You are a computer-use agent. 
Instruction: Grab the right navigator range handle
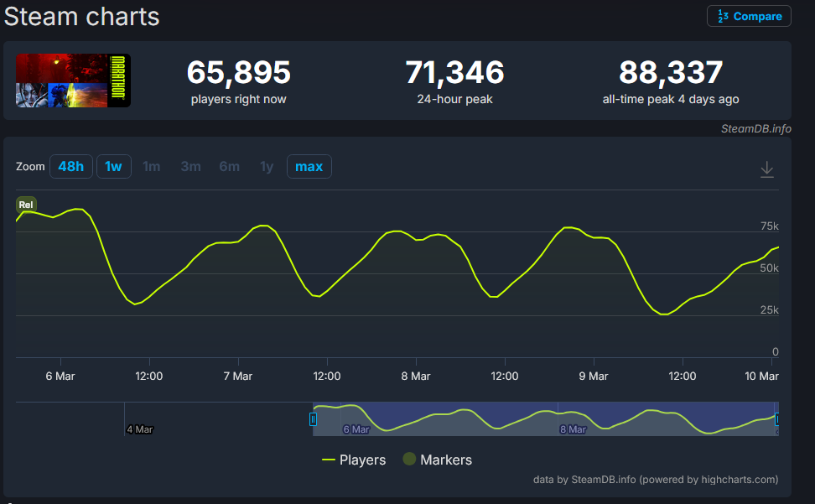(x=776, y=418)
